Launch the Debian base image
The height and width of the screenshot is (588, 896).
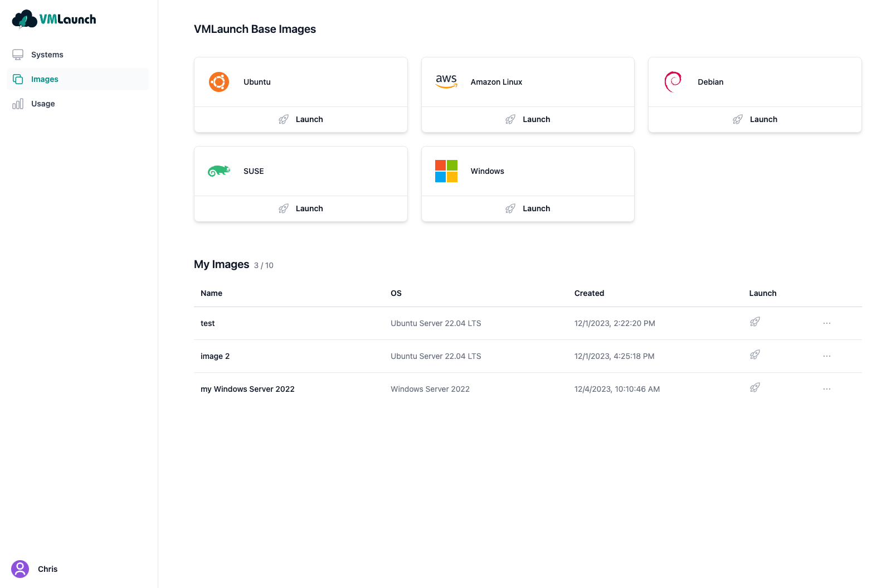tap(755, 119)
